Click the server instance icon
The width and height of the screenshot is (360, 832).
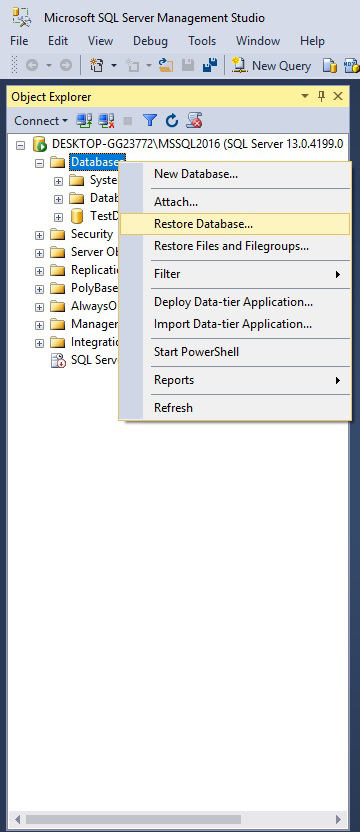click(x=40, y=144)
